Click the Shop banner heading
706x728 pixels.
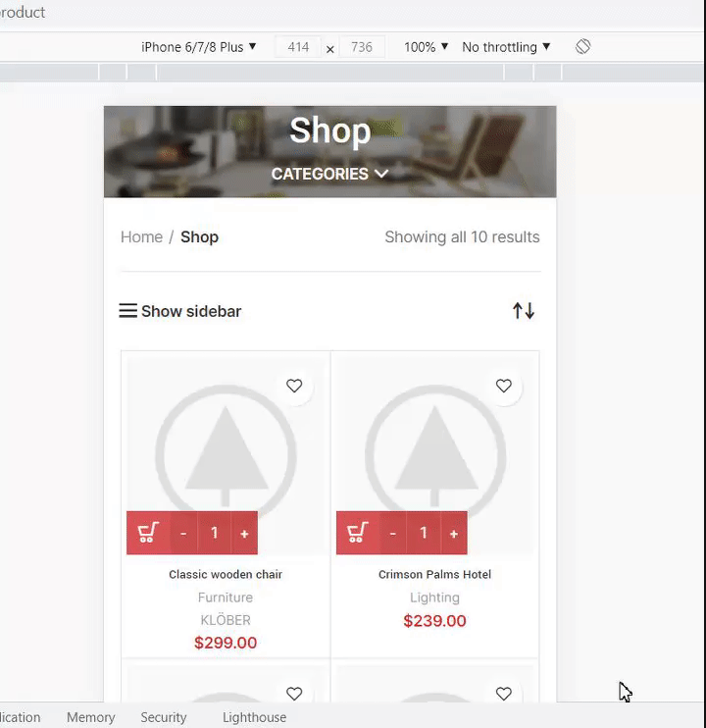(329, 130)
